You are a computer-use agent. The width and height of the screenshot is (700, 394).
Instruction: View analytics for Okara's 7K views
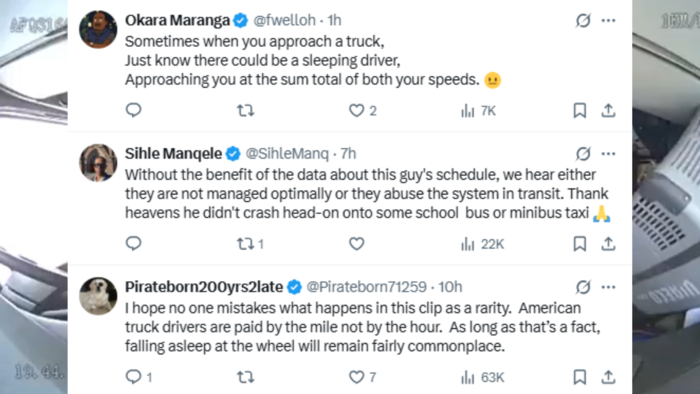click(x=478, y=111)
